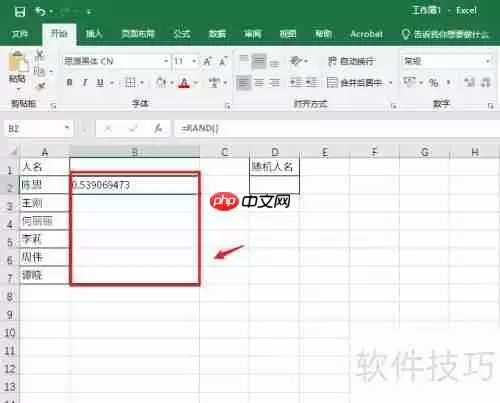Undo the last action

(40, 12)
